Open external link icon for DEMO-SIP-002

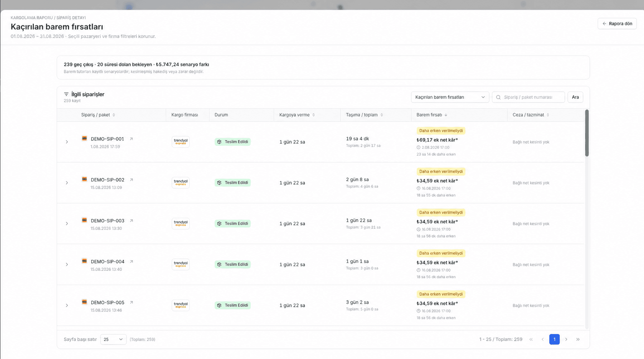[x=131, y=179]
